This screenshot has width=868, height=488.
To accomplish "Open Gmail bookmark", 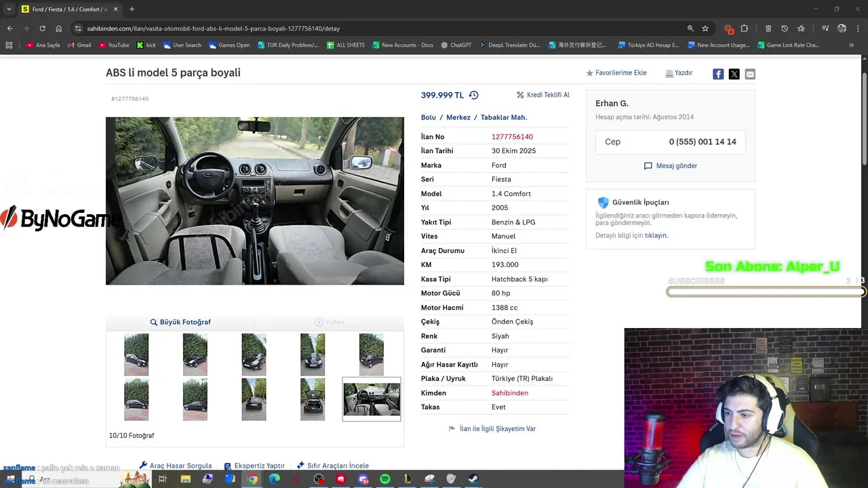I will click(x=79, y=45).
